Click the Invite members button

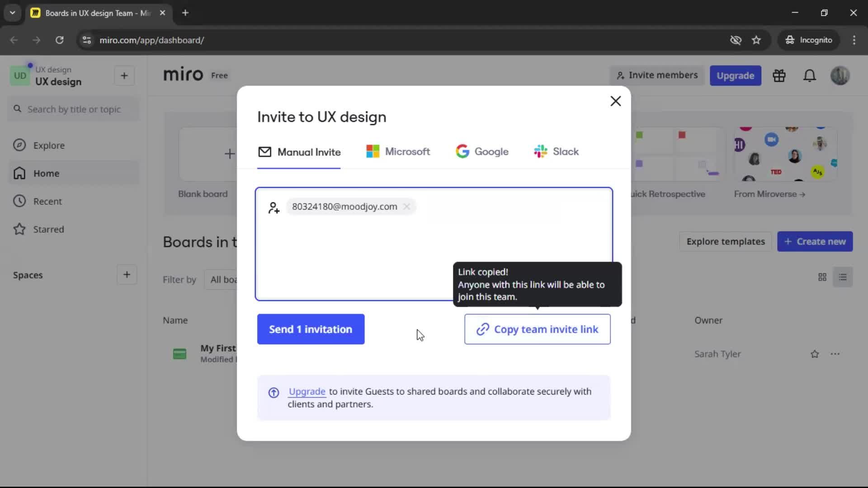point(657,75)
